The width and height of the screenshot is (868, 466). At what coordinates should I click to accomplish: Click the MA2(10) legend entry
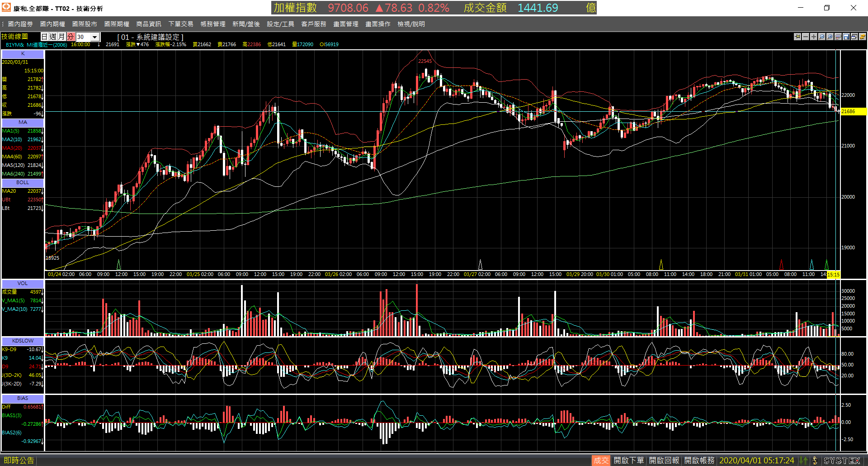coord(22,139)
